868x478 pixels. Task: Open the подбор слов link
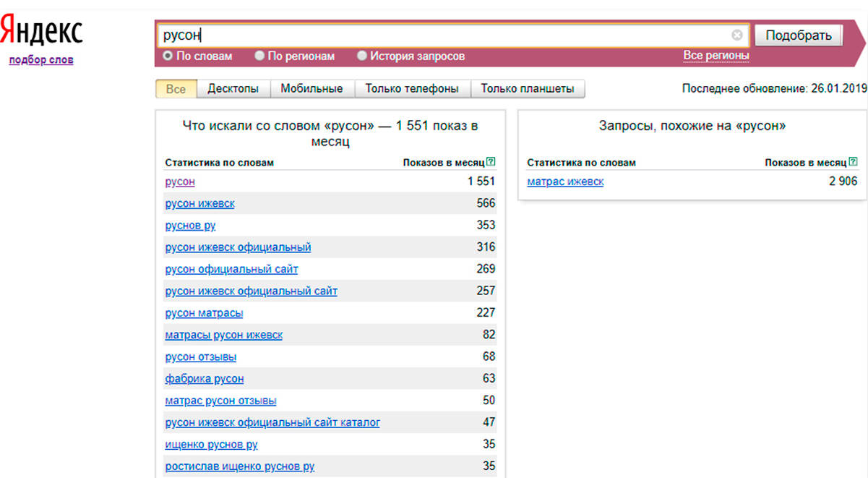41,60
